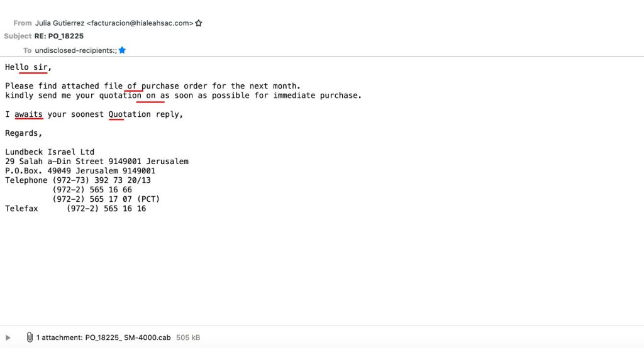Viewport: 644px width, 362px height.
Task: Click the To field label
Action: pos(27,50)
